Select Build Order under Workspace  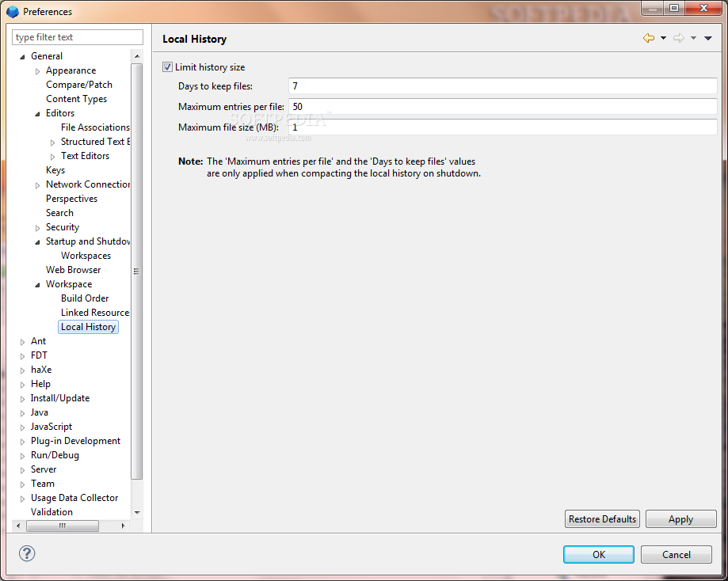pyautogui.click(x=85, y=298)
